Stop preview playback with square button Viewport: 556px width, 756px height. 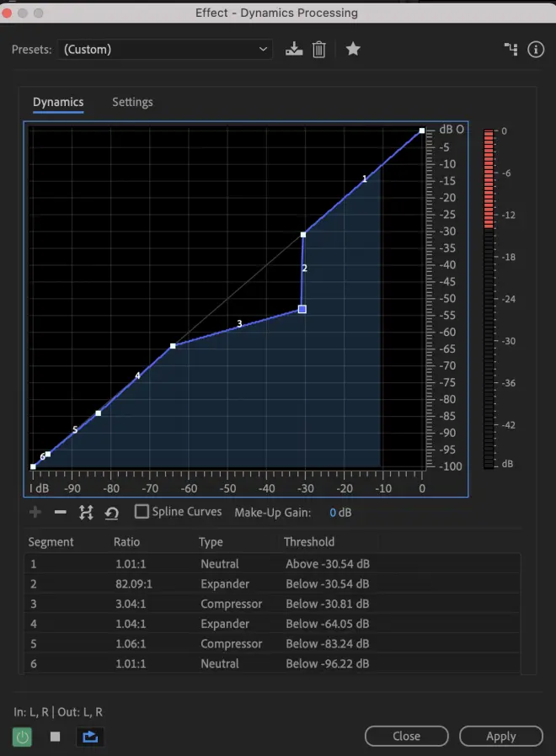pyautogui.click(x=56, y=737)
